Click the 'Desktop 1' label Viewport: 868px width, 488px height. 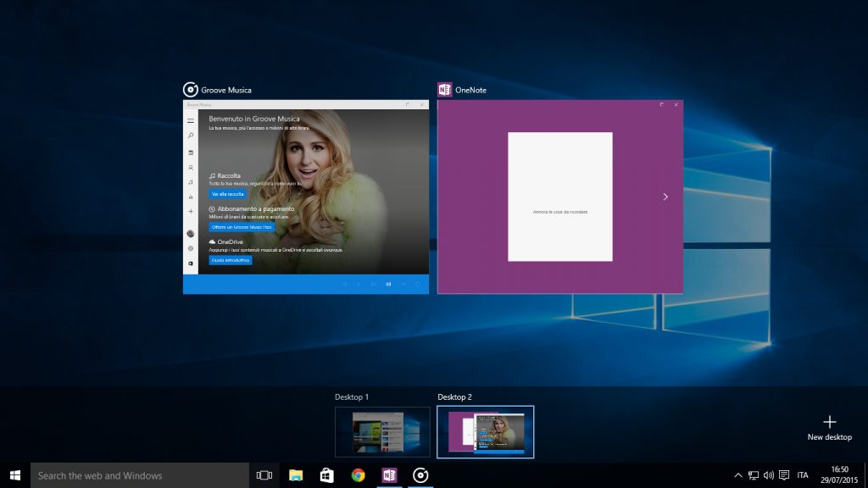pos(352,396)
